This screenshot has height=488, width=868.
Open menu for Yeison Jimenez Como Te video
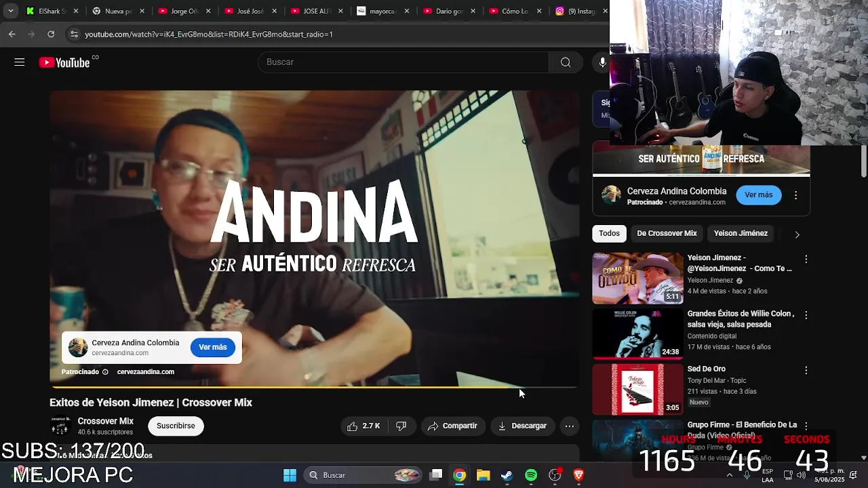(x=806, y=259)
